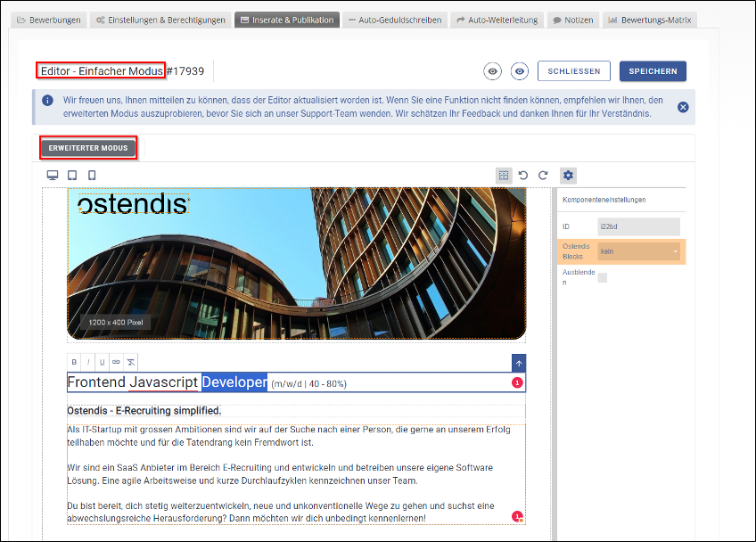Click the paragraph starting Als IT-Startup
The image size is (756, 542).
289,436
